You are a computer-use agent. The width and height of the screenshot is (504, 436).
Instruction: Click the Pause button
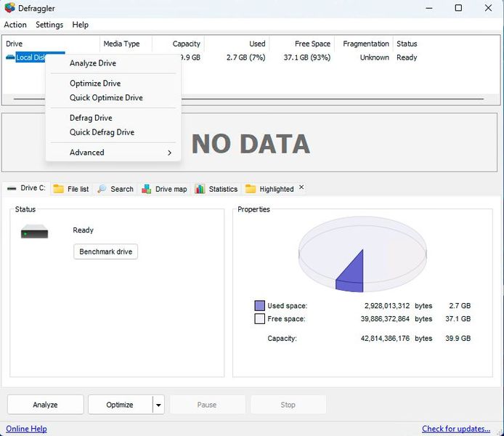pyautogui.click(x=207, y=405)
